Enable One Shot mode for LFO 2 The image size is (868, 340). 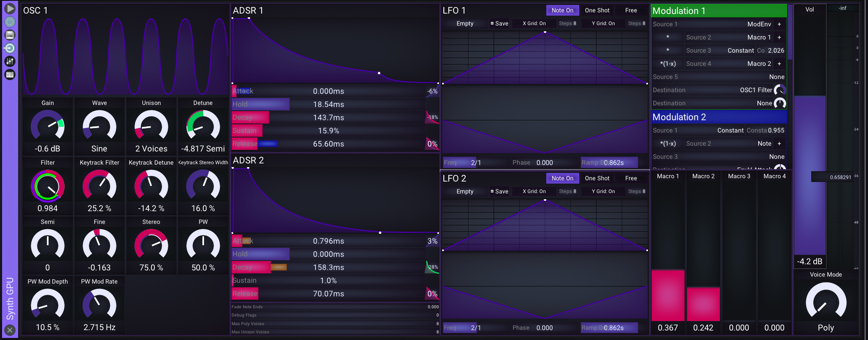point(597,178)
